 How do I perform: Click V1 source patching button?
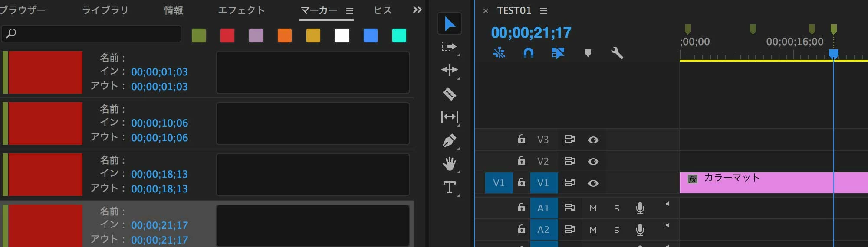click(499, 183)
